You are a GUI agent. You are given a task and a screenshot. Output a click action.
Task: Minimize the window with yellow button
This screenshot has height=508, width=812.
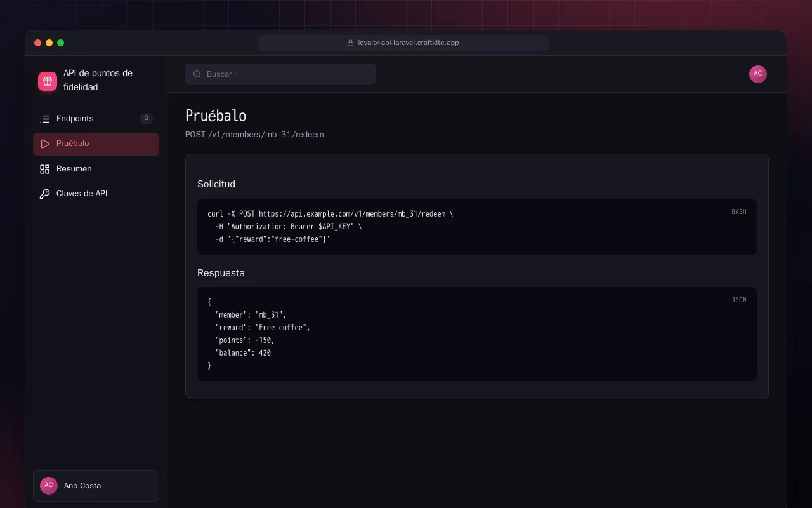(x=49, y=43)
